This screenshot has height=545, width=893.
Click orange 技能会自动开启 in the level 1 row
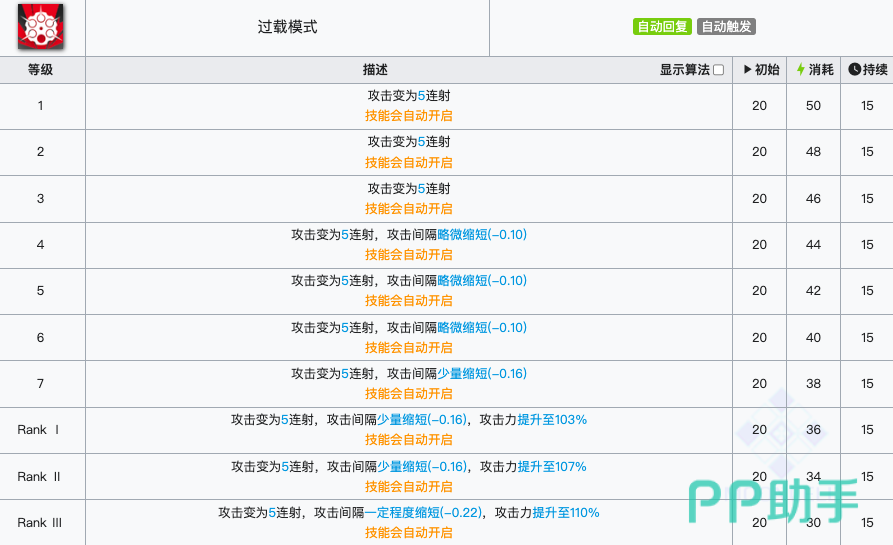tap(408, 116)
